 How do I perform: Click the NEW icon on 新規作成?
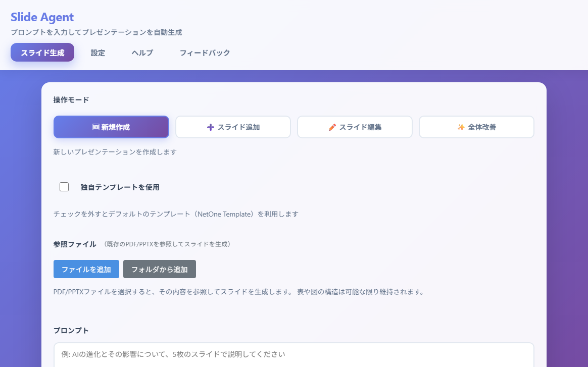pos(95,127)
